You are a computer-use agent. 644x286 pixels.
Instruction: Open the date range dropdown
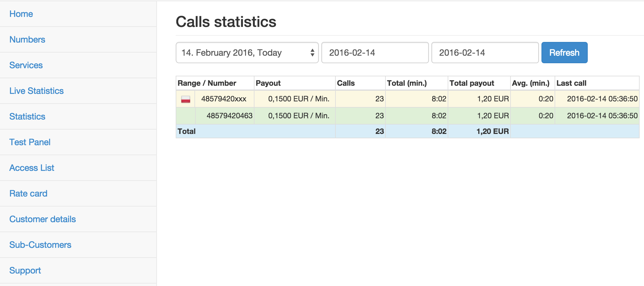[x=247, y=53]
